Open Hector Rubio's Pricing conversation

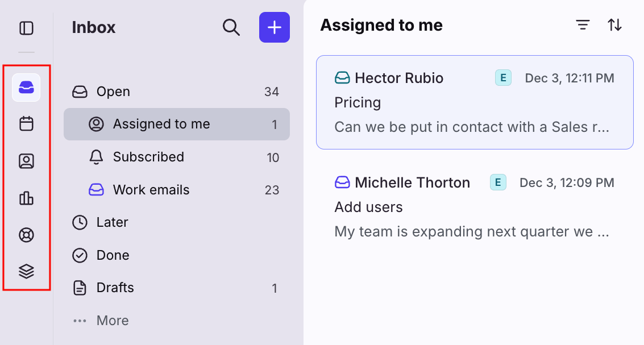[474, 103]
